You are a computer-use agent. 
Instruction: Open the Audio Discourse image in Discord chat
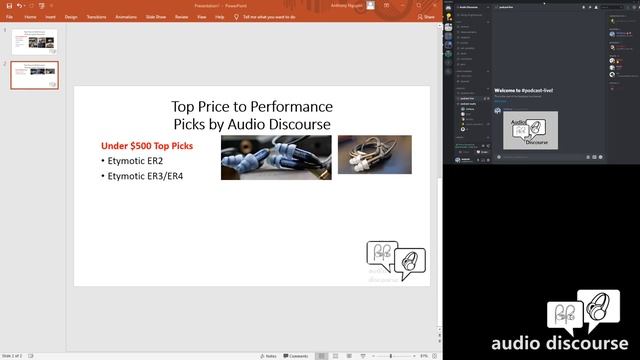point(531,130)
